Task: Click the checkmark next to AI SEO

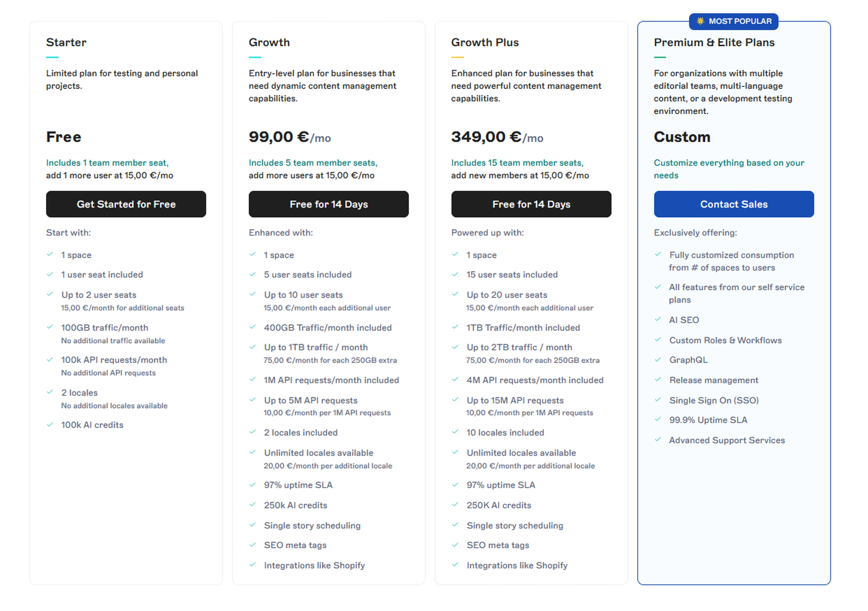Action: click(x=658, y=319)
